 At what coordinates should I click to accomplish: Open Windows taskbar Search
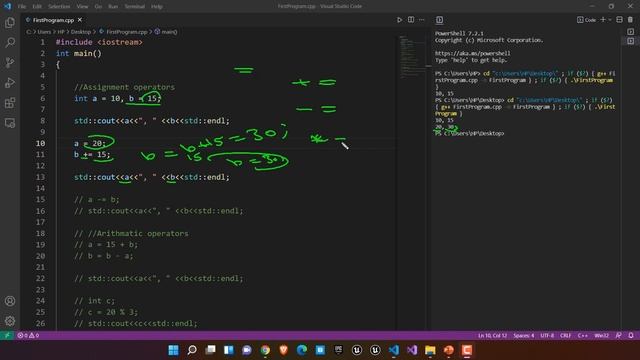[x=192, y=350]
